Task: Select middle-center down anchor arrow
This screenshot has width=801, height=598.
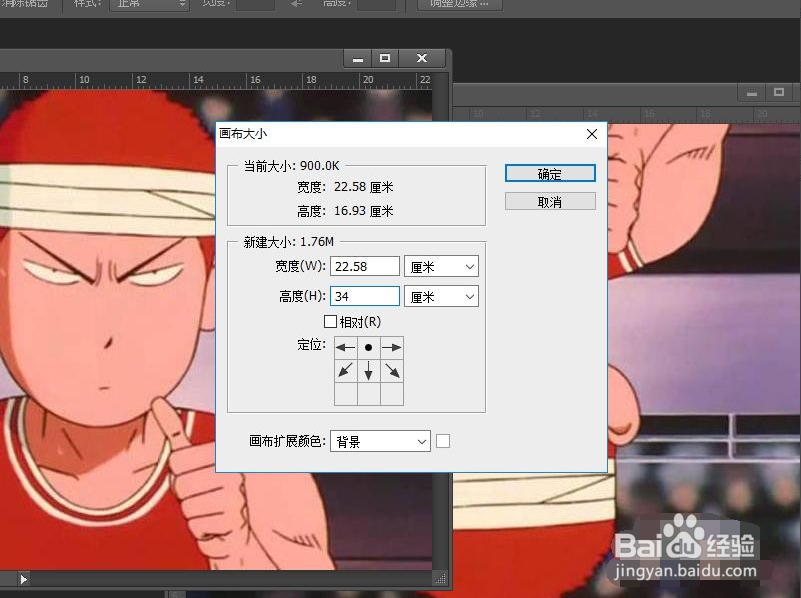Action: coord(369,371)
